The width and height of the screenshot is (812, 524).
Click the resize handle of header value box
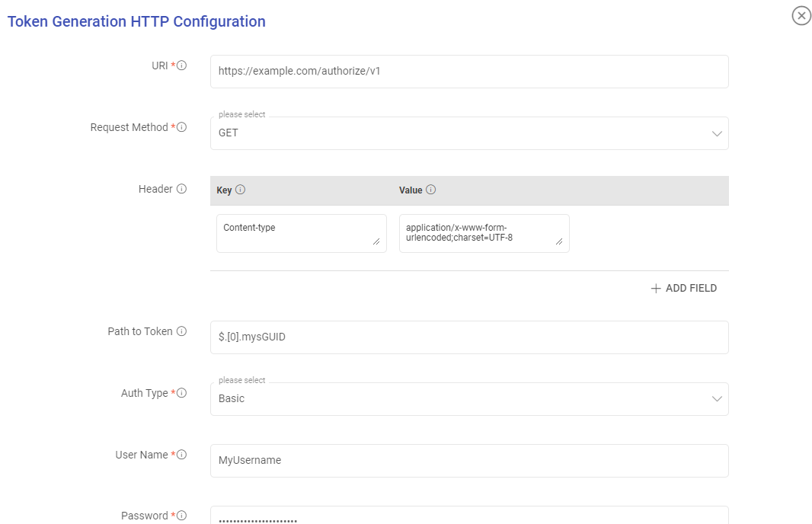tap(559, 241)
